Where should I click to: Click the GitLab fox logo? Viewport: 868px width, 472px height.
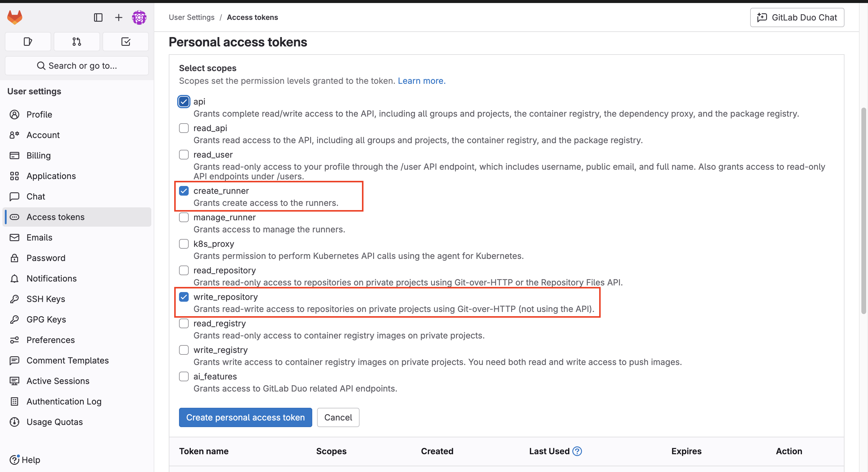click(15, 17)
